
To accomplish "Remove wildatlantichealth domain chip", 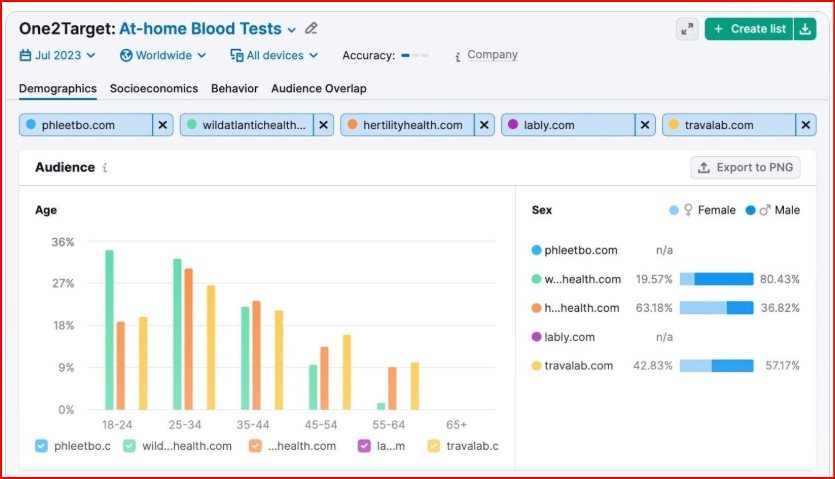I will (323, 125).
